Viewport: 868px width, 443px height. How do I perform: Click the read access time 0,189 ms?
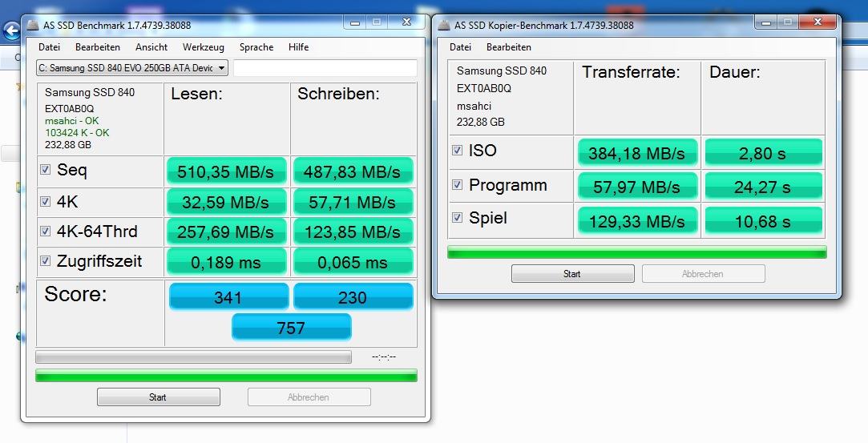pyautogui.click(x=226, y=262)
